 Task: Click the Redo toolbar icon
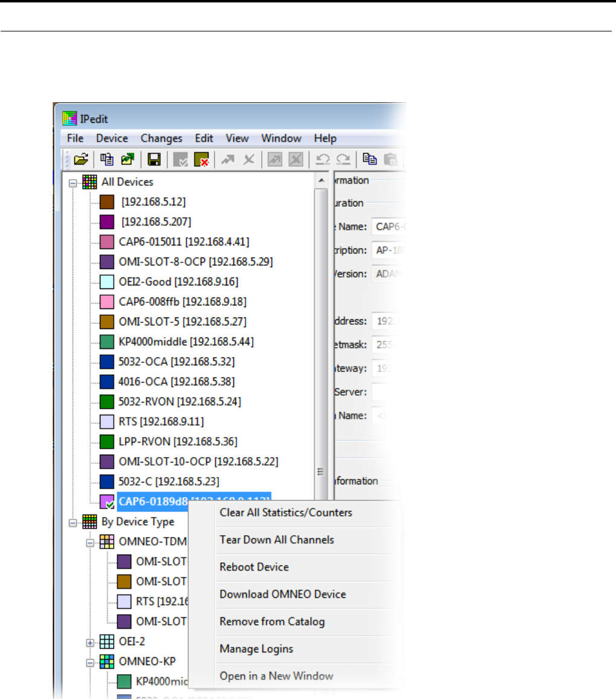343,159
